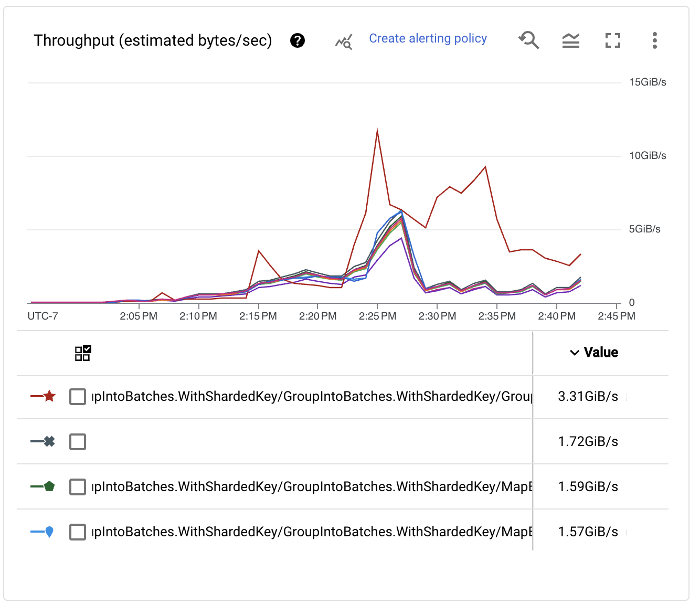The height and width of the screenshot is (615, 700).
Task: Check the 1.57GiB/s series checkbox
Action: coord(78,532)
